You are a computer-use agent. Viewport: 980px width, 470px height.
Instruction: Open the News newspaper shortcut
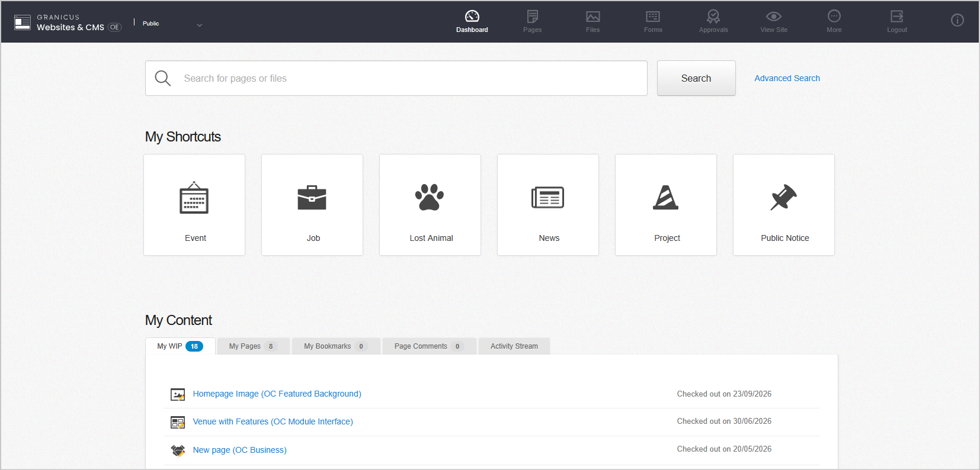pyautogui.click(x=548, y=205)
